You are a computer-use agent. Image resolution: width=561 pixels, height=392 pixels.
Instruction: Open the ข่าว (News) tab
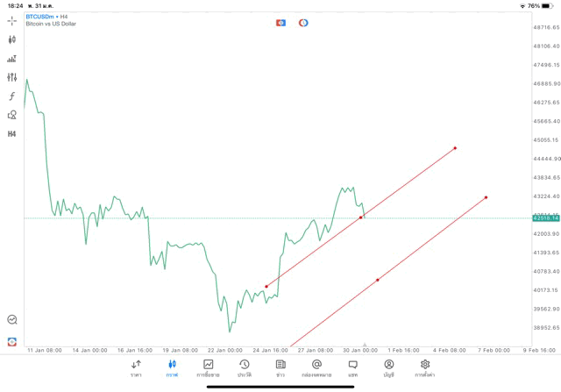pyautogui.click(x=280, y=367)
